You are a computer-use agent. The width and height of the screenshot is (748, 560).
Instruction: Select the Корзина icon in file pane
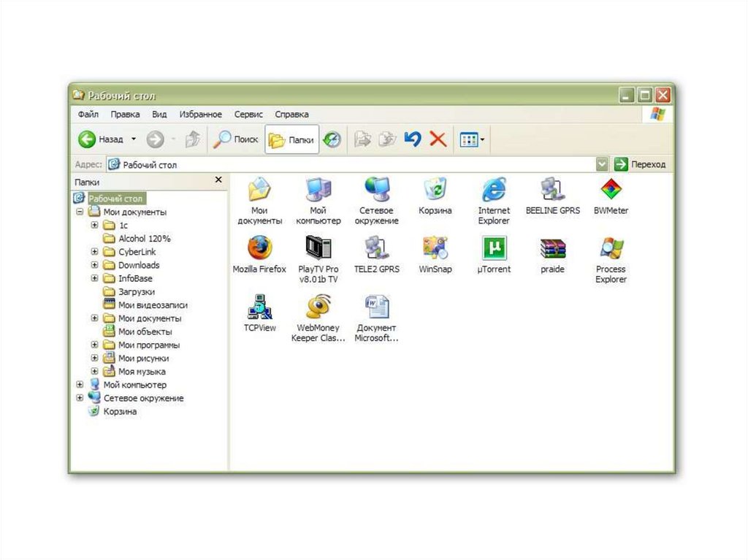point(435,189)
